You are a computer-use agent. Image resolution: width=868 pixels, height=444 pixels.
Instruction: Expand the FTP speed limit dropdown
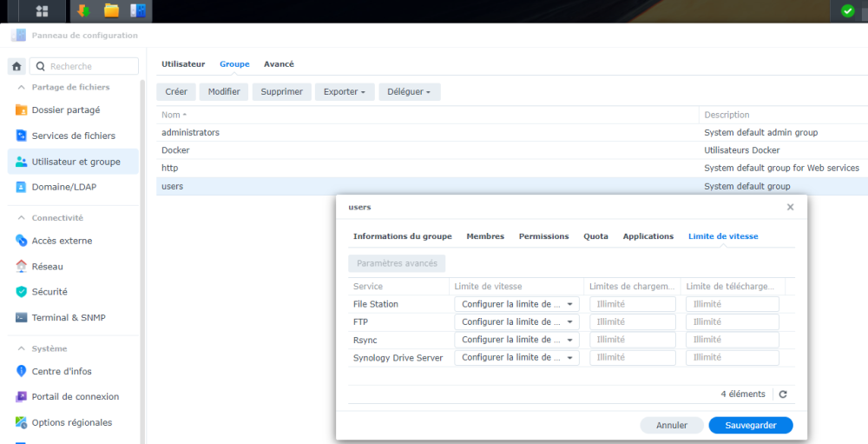tap(516, 322)
